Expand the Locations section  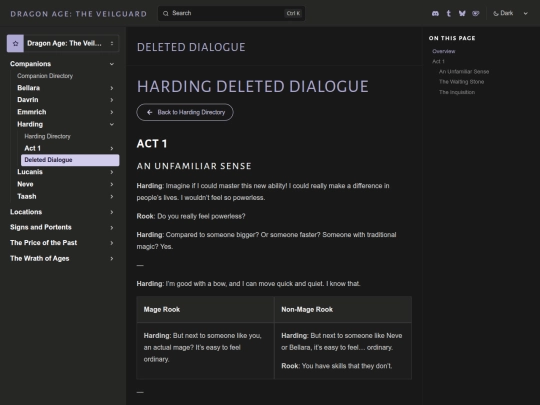(62, 212)
